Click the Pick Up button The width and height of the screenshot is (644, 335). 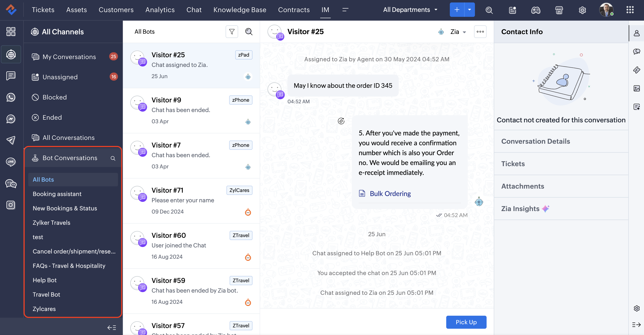466,322
